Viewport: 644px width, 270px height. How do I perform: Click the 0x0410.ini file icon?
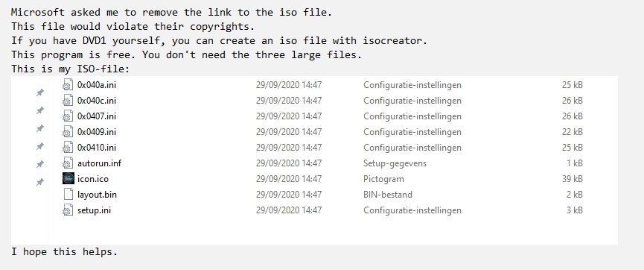(x=68, y=148)
